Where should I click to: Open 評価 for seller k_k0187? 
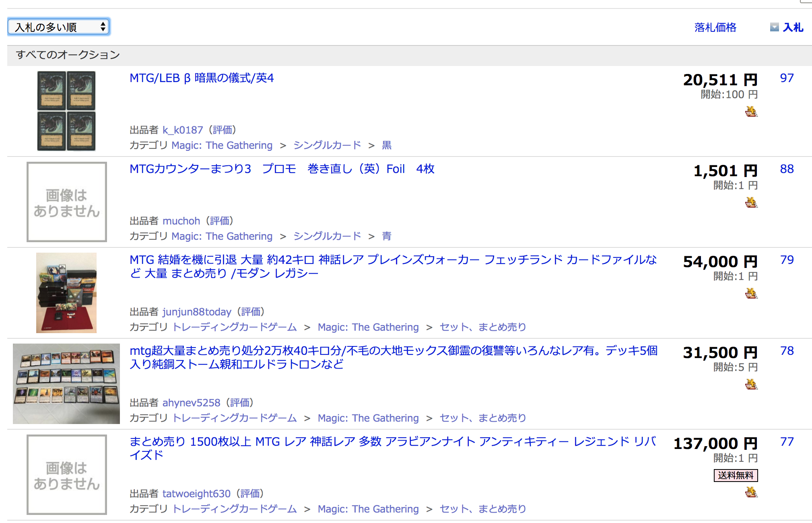(x=223, y=130)
